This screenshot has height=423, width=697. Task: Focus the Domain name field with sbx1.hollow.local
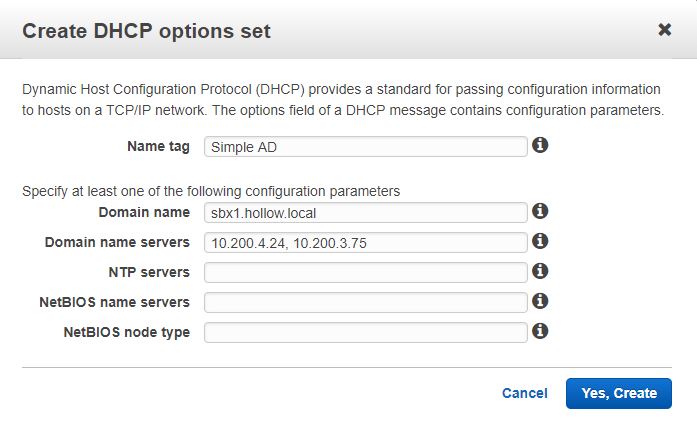(365, 213)
